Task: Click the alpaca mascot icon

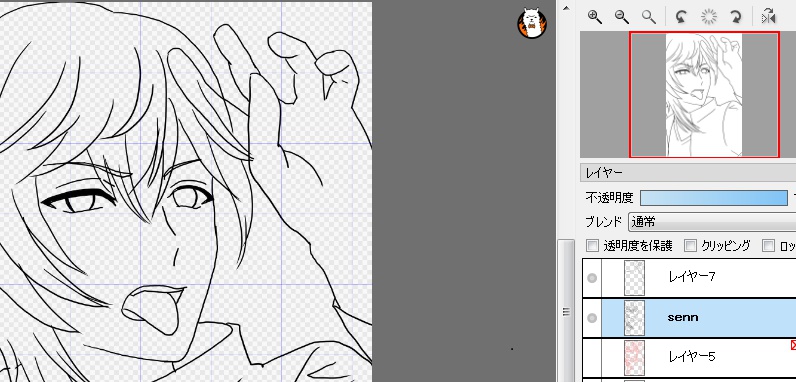Action: [x=532, y=23]
